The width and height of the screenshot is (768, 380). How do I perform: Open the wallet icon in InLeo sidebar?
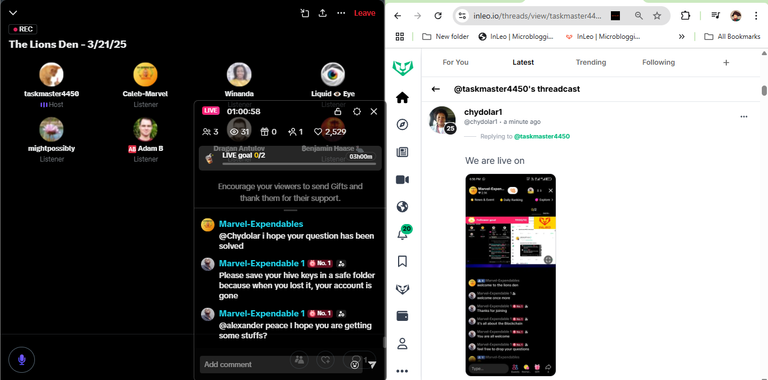402,316
